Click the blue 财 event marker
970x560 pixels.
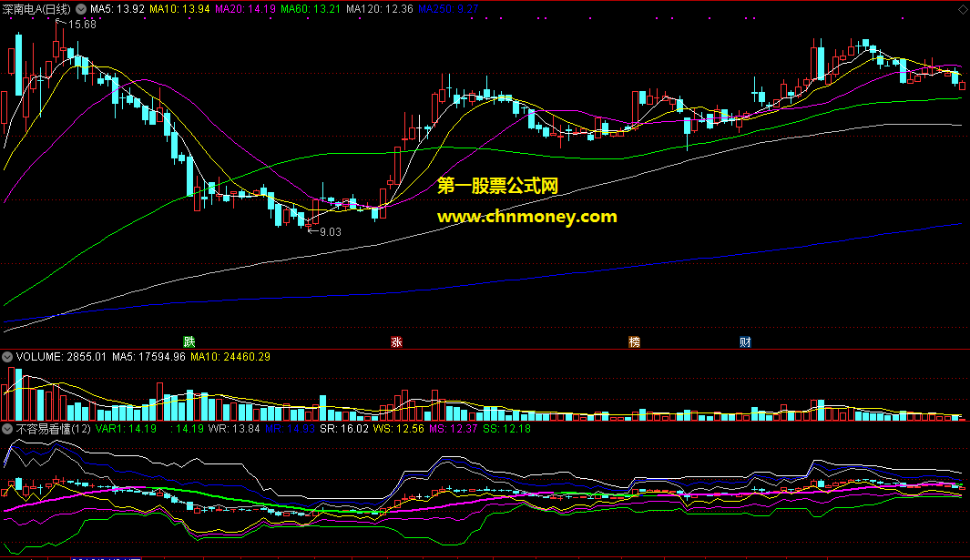[x=745, y=342]
